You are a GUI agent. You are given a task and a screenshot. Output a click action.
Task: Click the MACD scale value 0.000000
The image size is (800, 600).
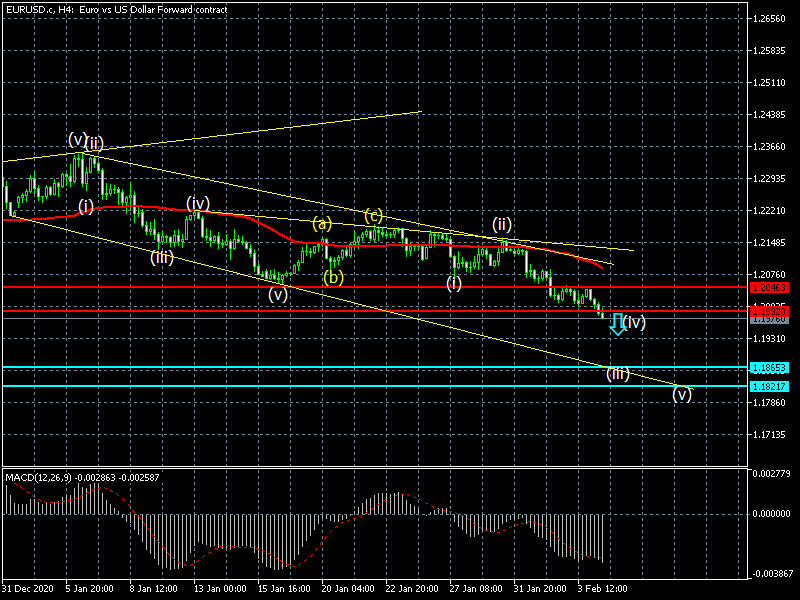[771, 514]
